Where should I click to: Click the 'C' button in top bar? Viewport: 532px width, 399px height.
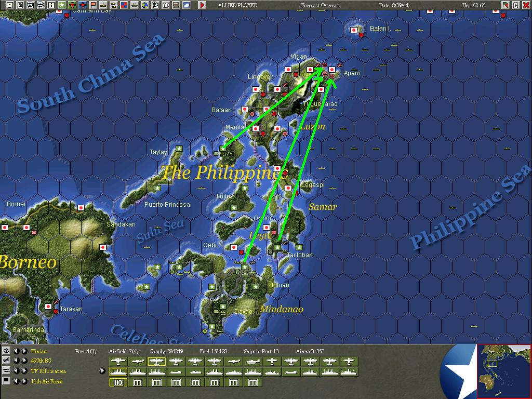(x=516, y=5)
